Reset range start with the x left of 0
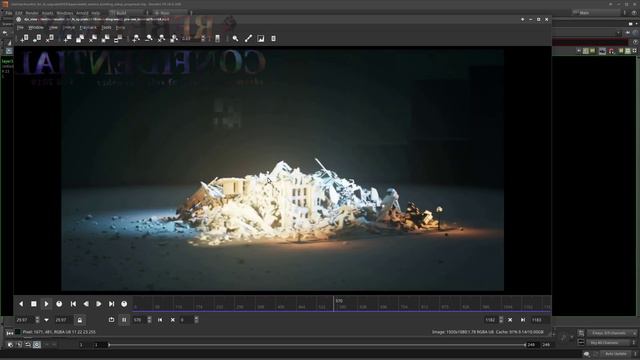 coord(173,320)
